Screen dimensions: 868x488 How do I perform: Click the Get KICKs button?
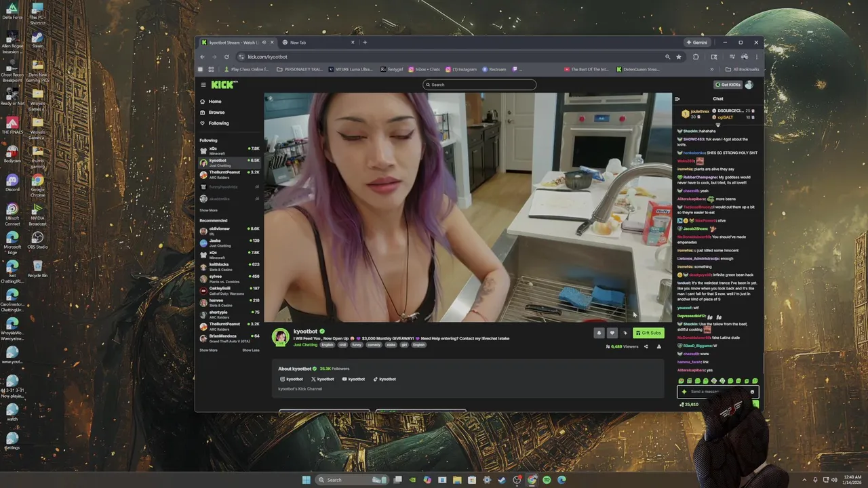point(727,85)
